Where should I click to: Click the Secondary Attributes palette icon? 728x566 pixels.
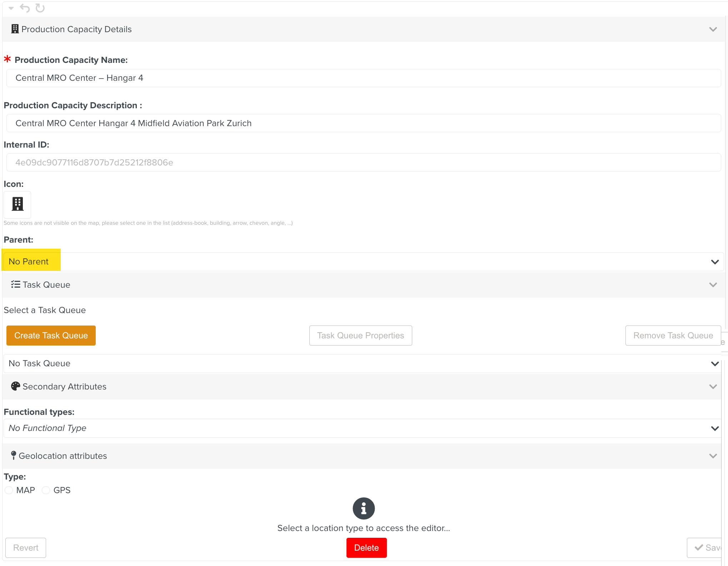pos(15,386)
